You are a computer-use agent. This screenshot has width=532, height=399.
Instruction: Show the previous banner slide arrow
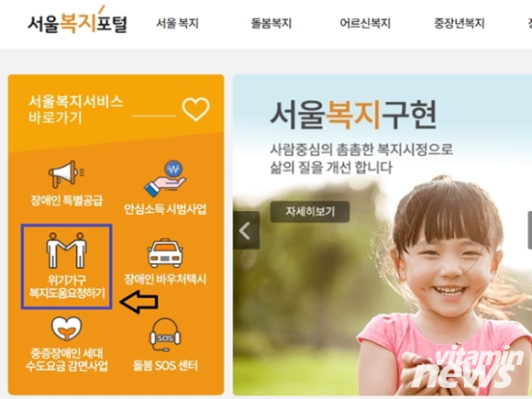(x=246, y=230)
